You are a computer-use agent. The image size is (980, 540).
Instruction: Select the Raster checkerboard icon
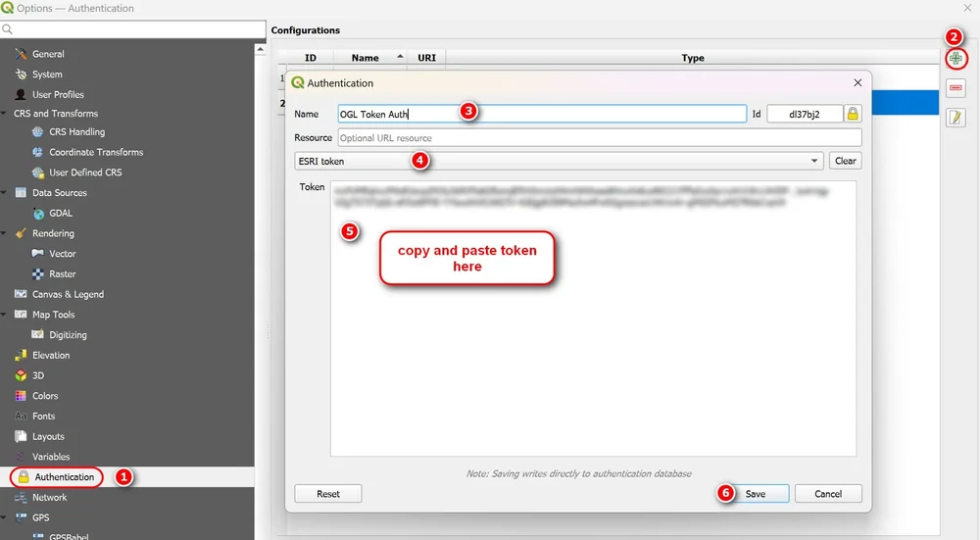coord(38,273)
